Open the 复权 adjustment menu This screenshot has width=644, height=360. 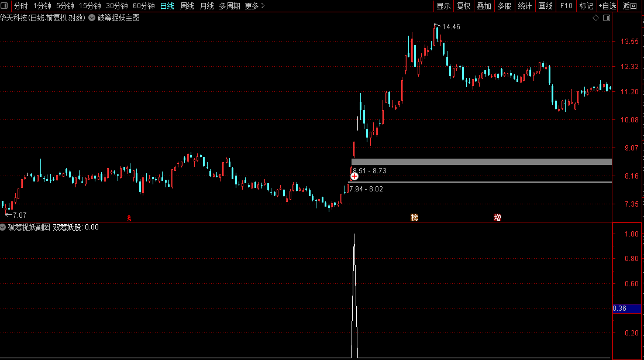tap(464, 6)
